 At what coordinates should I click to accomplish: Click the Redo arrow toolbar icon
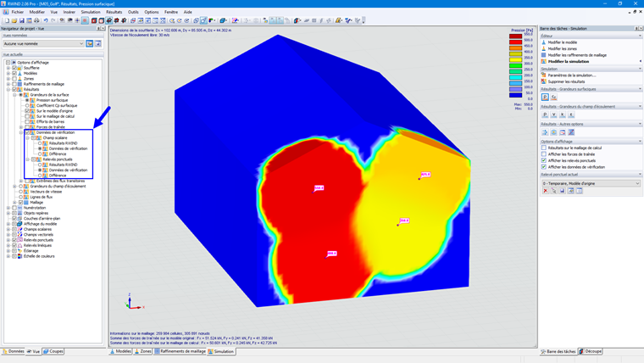53,20
